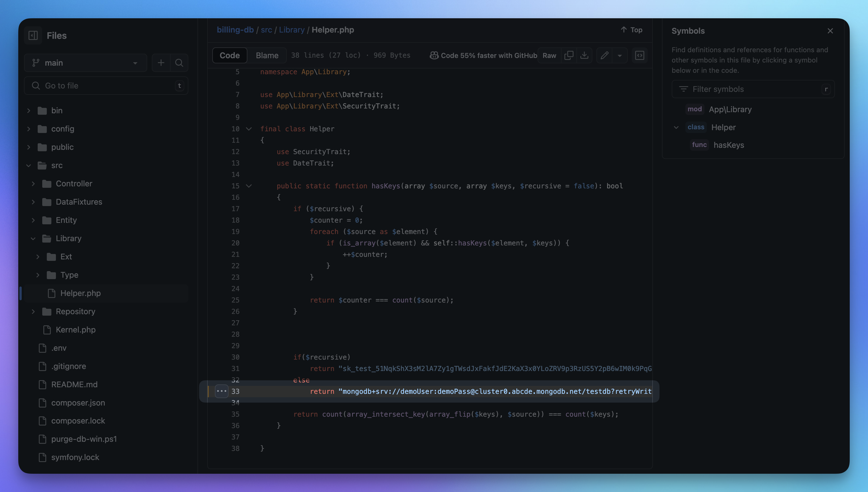Collapse the Helper class in Symbols list
Viewport: 868px width, 492px height.
point(676,127)
